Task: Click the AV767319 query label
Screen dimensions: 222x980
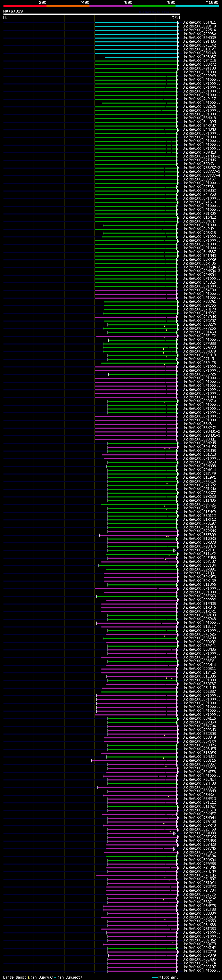Action: click(13, 11)
